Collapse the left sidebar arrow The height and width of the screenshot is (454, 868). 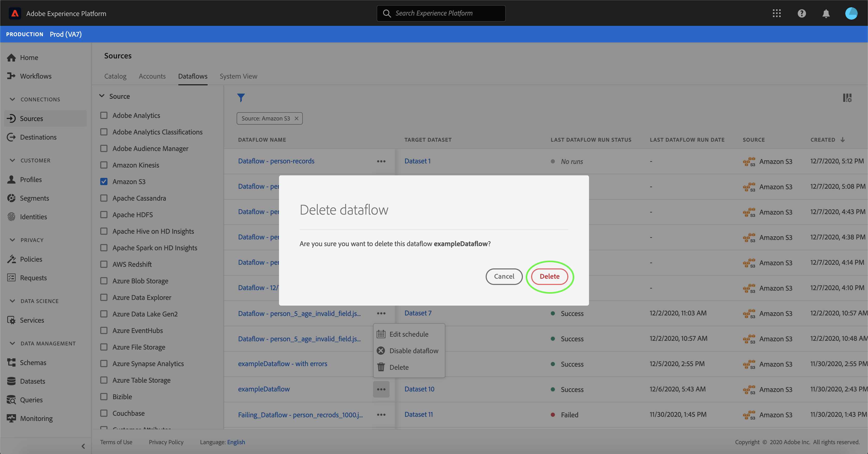83,446
